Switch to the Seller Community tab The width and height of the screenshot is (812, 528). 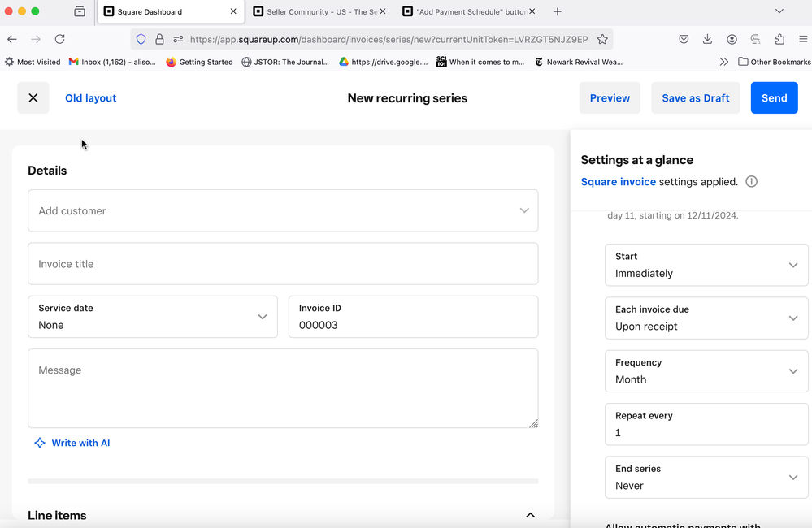click(321, 12)
